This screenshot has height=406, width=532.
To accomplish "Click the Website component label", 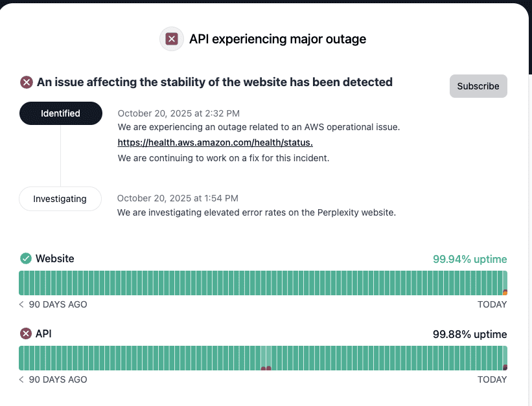I will coord(55,258).
